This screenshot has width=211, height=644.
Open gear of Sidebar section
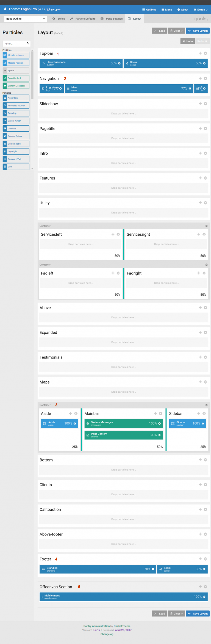tap(204, 414)
